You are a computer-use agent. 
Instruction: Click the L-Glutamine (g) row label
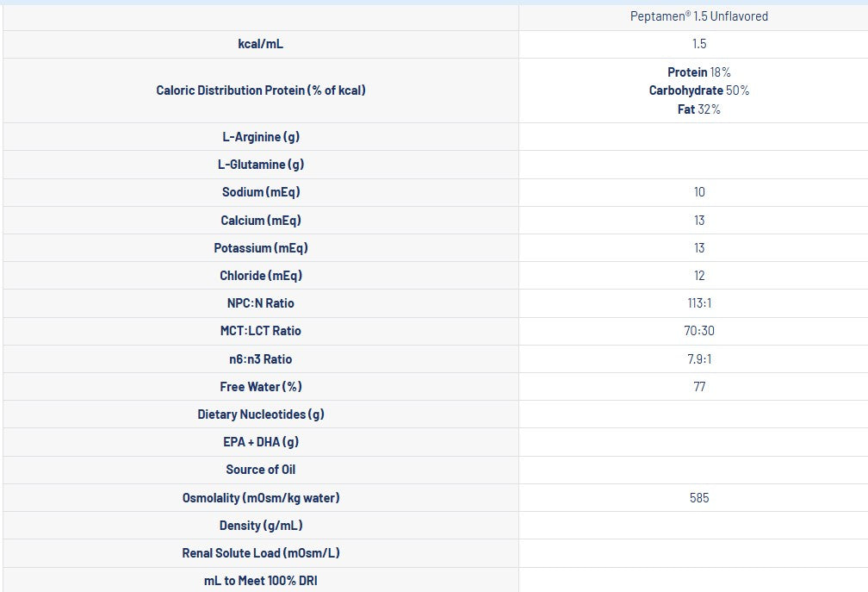(x=260, y=165)
